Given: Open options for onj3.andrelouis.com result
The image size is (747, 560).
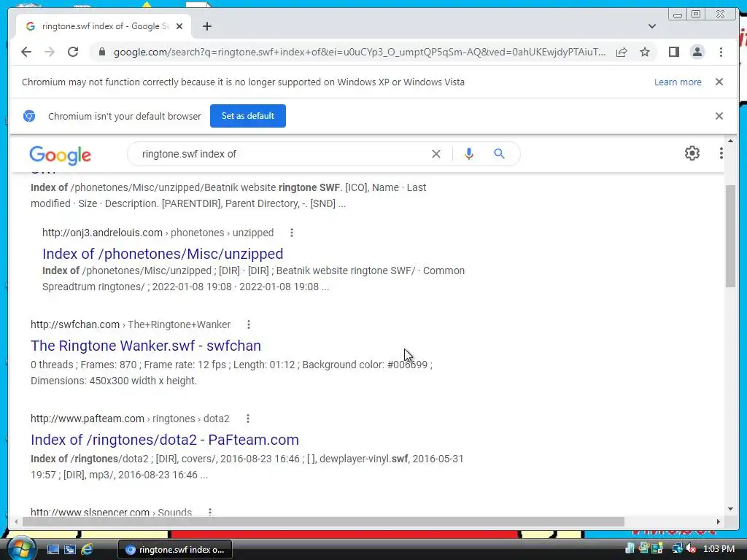Looking at the screenshot, I should [x=292, y=233].
